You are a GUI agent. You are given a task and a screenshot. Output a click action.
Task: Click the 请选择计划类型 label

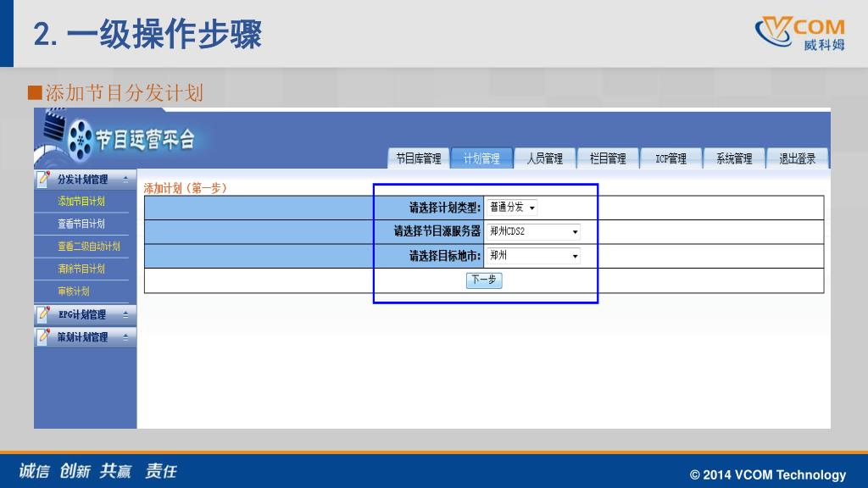coord(444,208)
